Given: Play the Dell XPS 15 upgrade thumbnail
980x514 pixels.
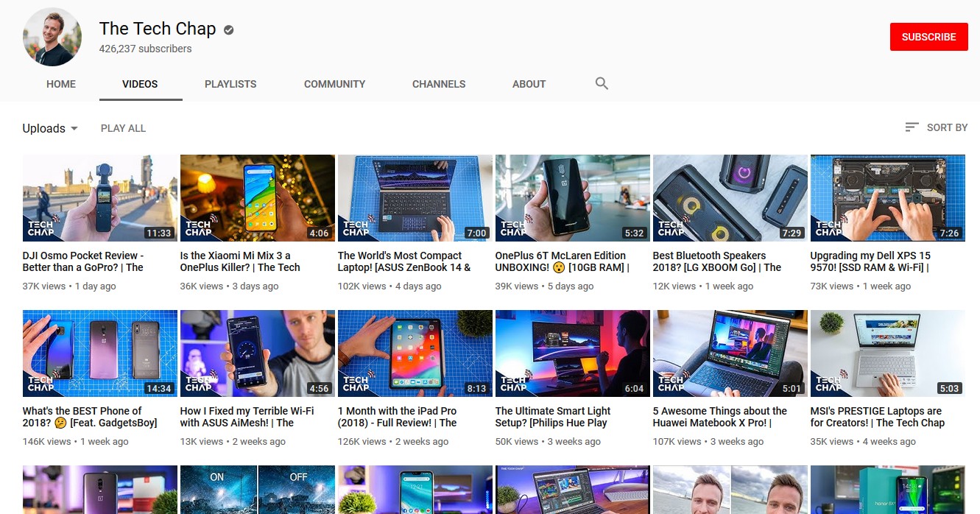Looking at the screenshot, I should click(888, 198).
